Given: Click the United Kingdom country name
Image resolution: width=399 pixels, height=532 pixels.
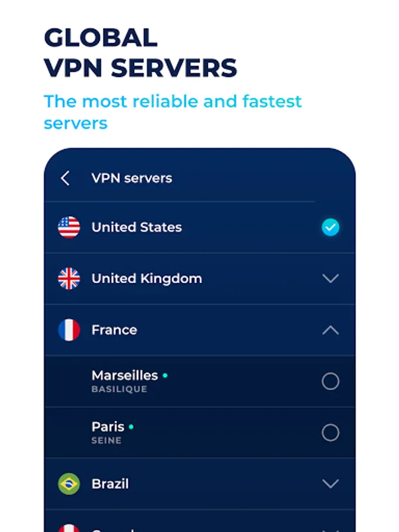Looking at the screenshot, I should (147, 278).
